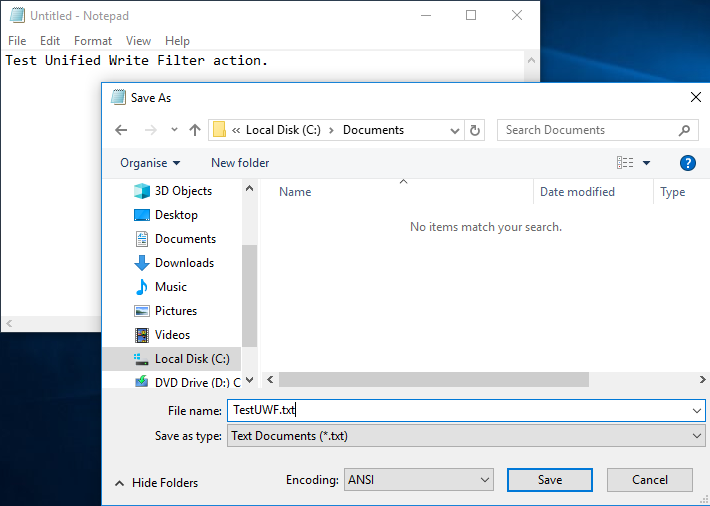
Task: Click the DVD Drive icon
Action: pos(142,381)
